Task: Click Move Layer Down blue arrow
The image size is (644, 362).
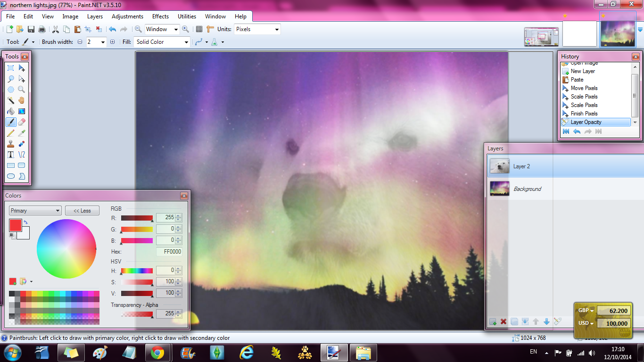Action: coord(546,321)
